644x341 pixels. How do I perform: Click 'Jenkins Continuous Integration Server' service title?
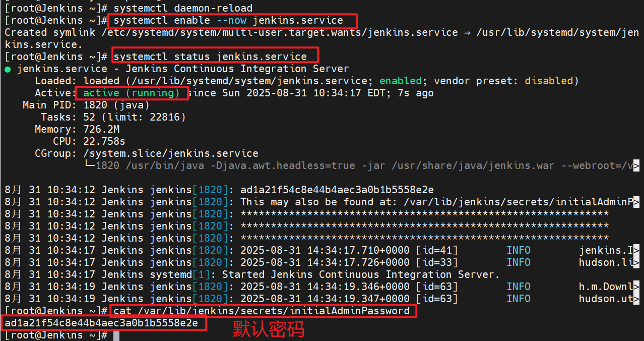(x=237, y=69)
